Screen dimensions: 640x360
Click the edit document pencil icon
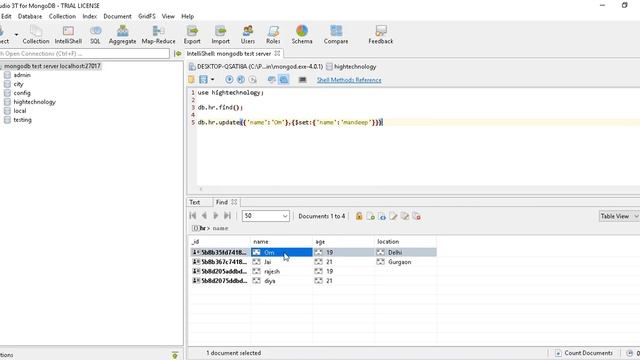coord(393,216)
